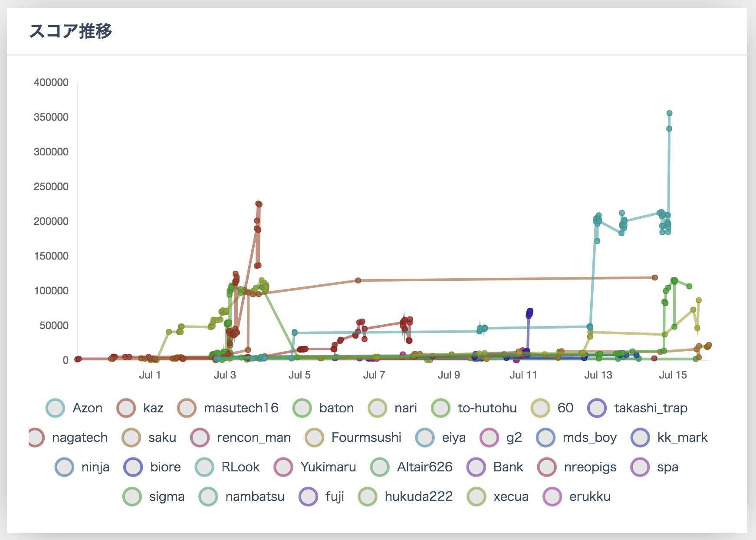
Task: Click the baton legend label
Action: (336, 408)
